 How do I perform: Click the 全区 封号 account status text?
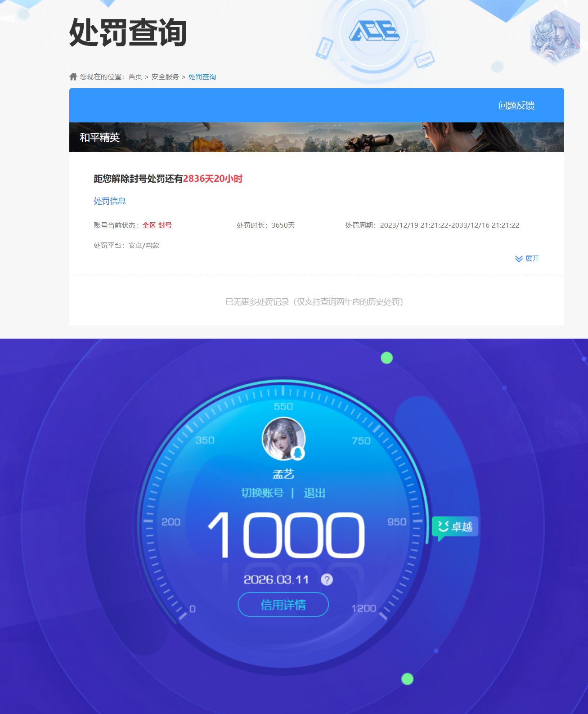pyautogui.click(x=157, y=225)
